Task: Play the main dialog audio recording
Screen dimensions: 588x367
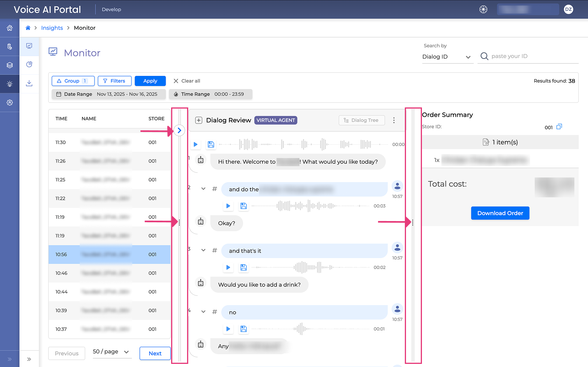Action: pos(196,144)
